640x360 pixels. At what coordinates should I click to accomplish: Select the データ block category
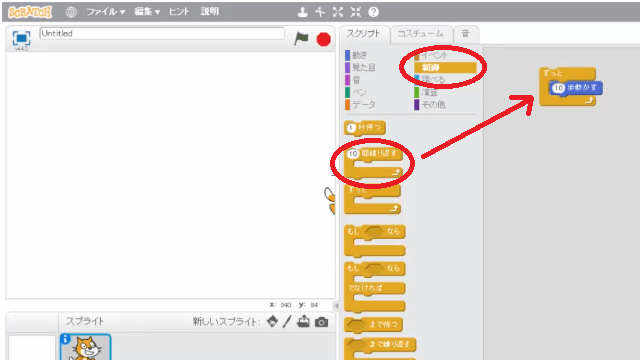click(x=360, y=104)
